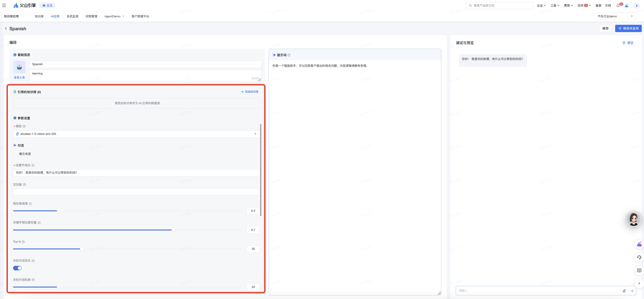Click 添加知识库 to add knowledge base
644x299 pixels.
tap(249, 92)
